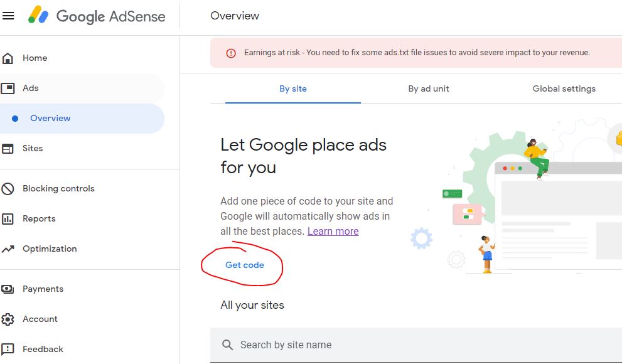This screenshot has height=364, width=622.
Task: Open Account via the gear icon
Action: coord(9,319)
